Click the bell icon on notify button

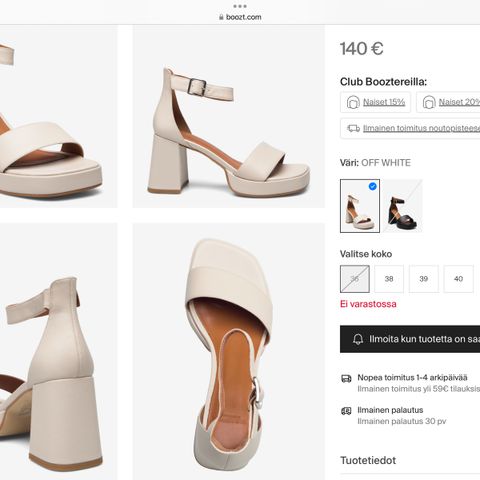point(358,339)
